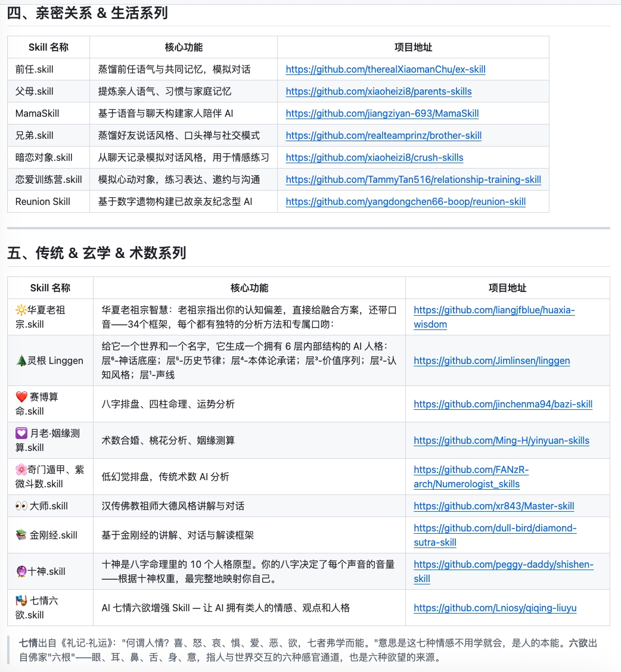Click the eyes emoji beside 大师.skill

21,506
